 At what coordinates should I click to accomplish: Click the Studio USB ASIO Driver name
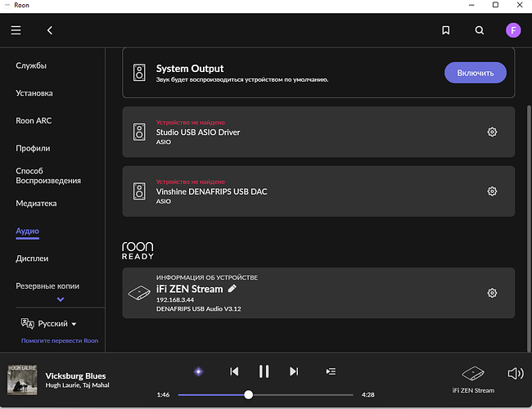(x=198, y=132)
